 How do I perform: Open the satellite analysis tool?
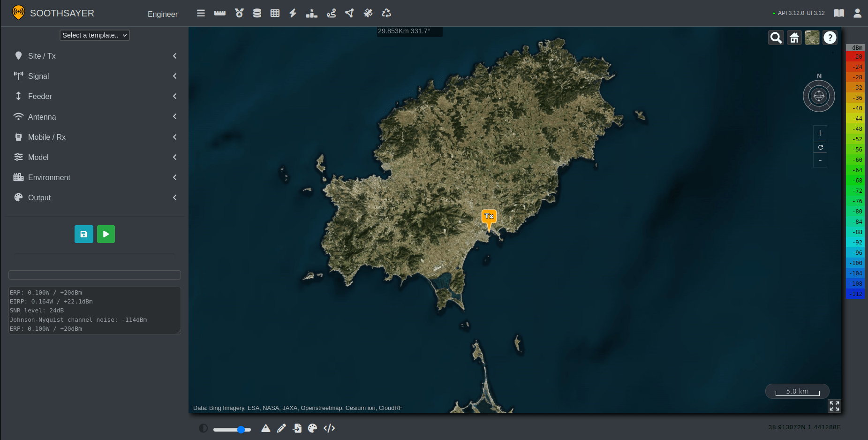[x=368, y=13]
